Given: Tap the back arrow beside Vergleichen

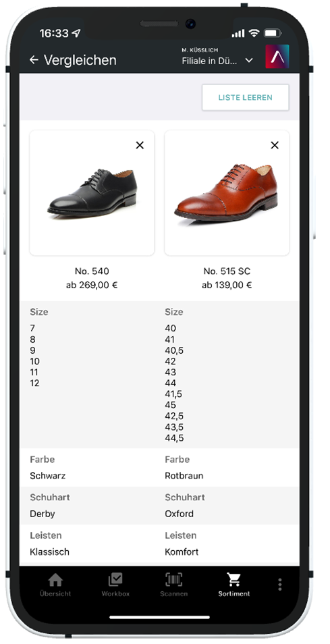Looking at the screenshot, I should 34,60.
